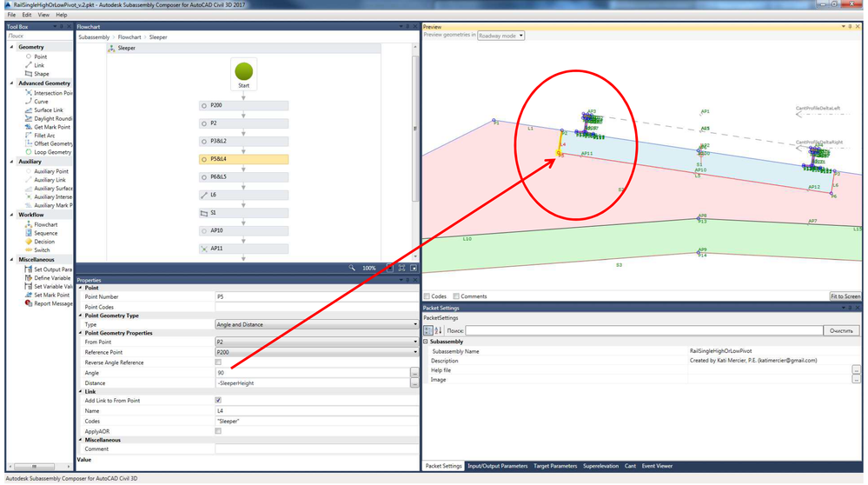Go to Subassembly in the breadcrumb
The height and width of the screenshot is (485, 868).
94,37
